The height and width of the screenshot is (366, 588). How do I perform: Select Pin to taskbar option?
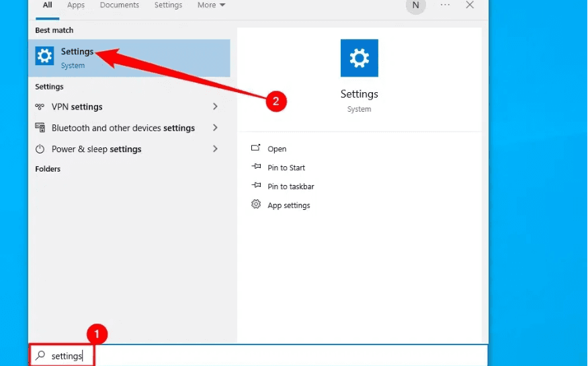click(x=290, y=186)
